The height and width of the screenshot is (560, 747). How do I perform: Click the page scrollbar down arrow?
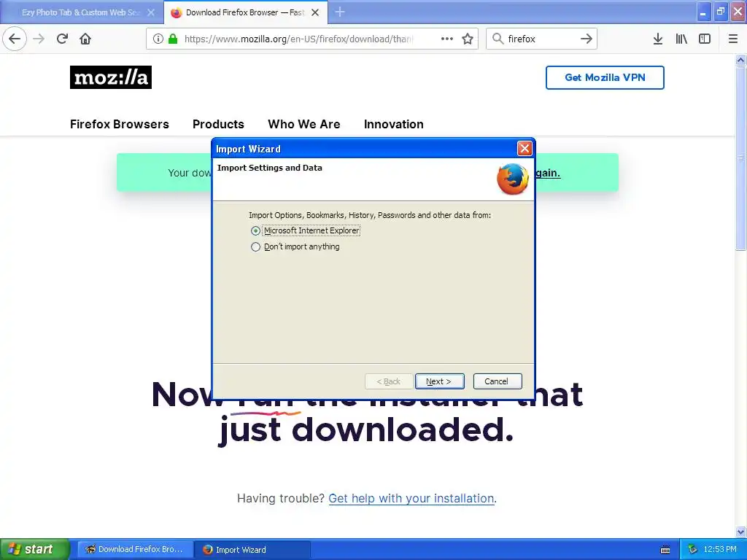741,532
